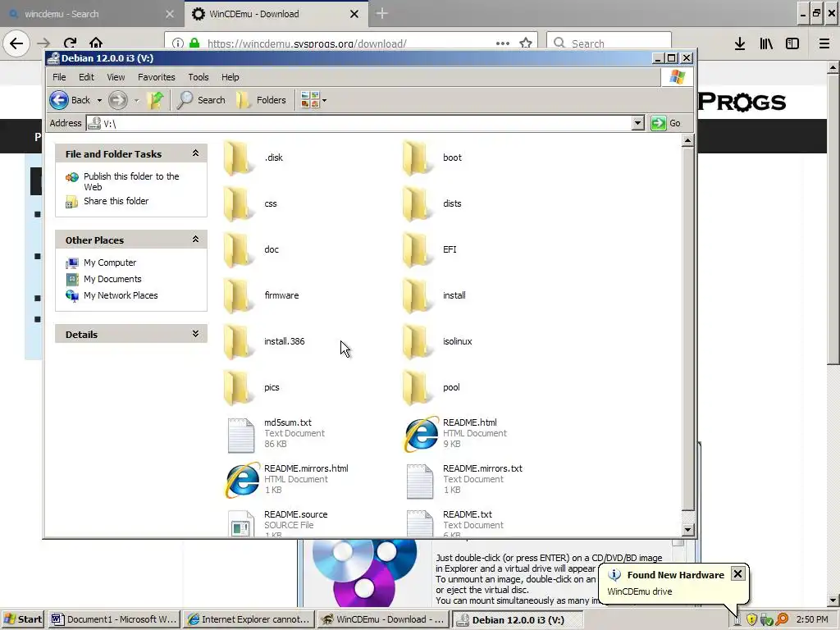Select md5sum.txt file icon

[240, 435]
